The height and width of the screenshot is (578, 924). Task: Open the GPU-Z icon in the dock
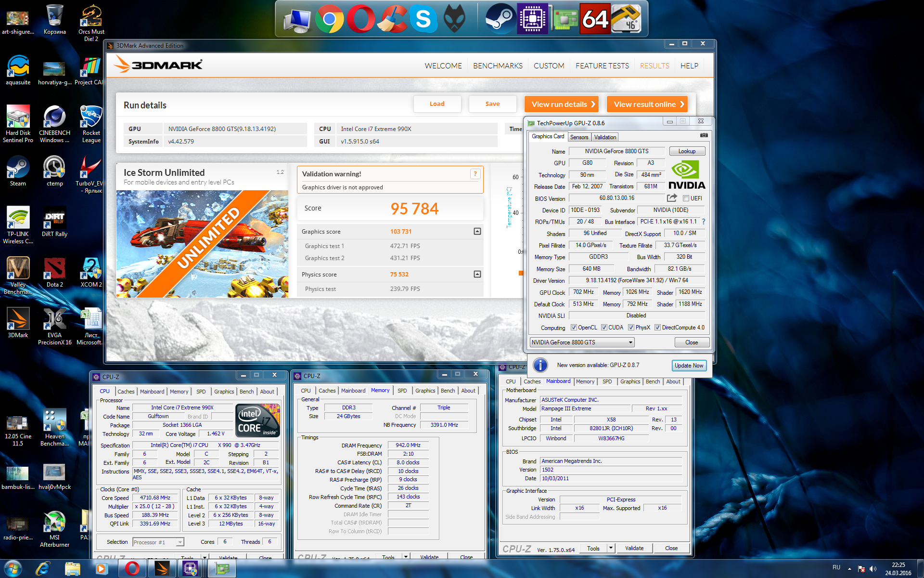[x=564, y=19]
